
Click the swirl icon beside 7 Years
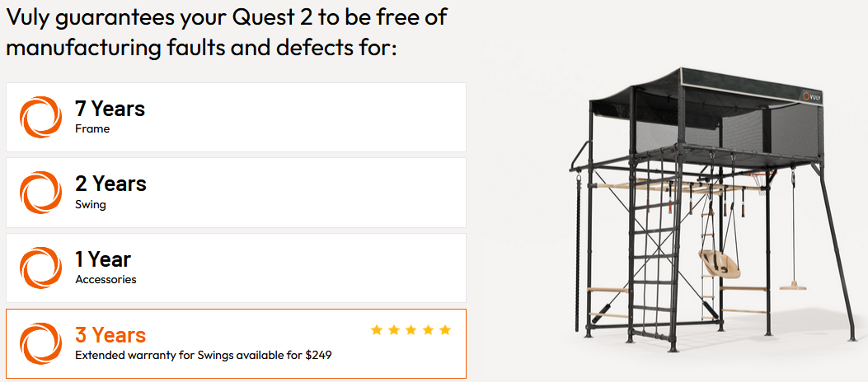click(40, 117)
